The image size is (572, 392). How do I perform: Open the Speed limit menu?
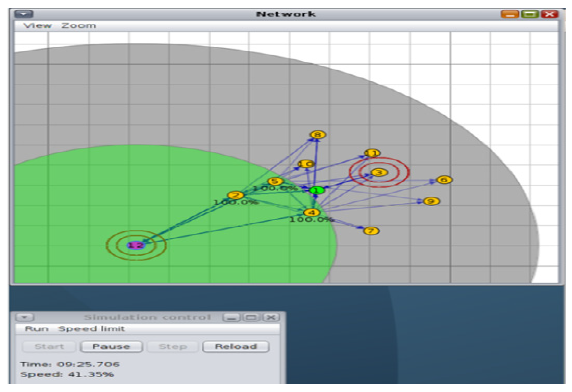tap(91, 329)
